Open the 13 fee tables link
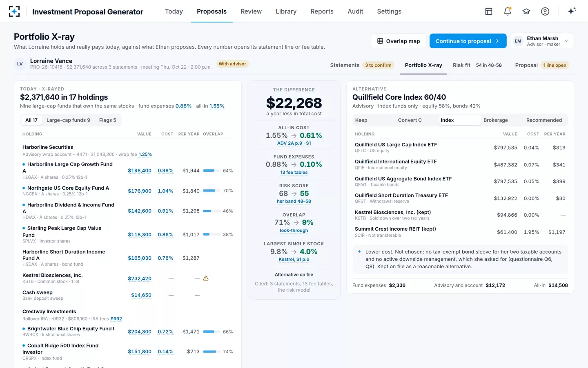 tap(294, 173)
